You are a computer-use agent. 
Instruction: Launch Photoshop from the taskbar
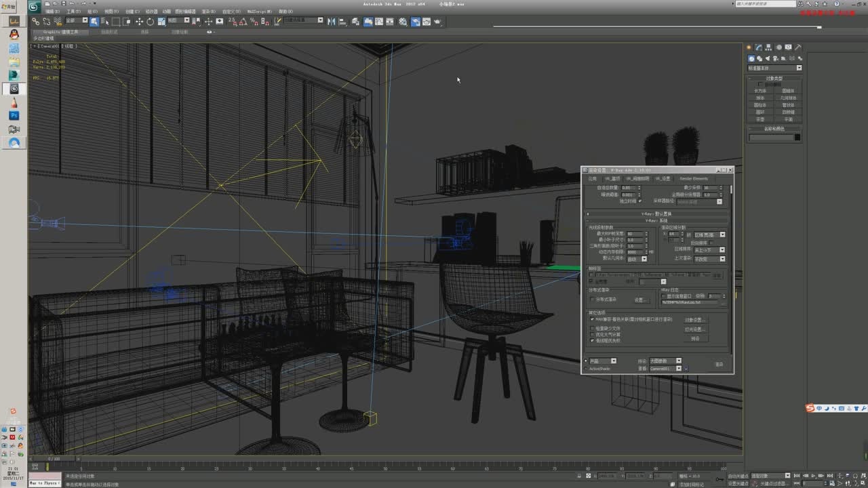click(14, 116)
